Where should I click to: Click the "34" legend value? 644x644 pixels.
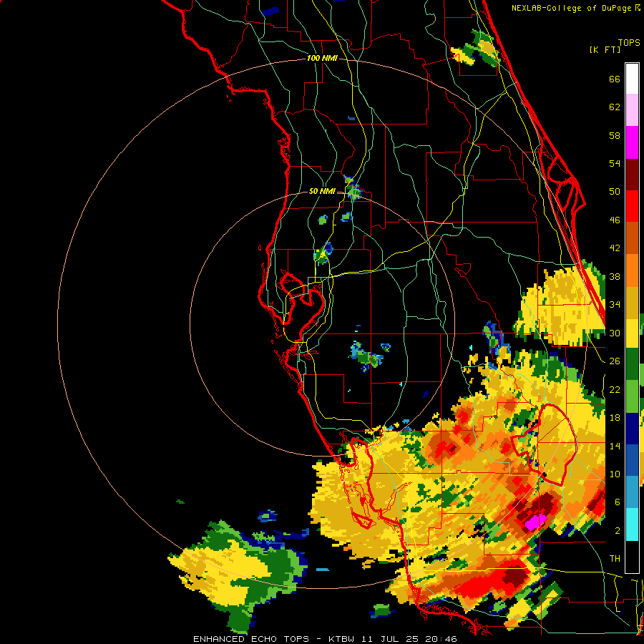tap(615, 305)
